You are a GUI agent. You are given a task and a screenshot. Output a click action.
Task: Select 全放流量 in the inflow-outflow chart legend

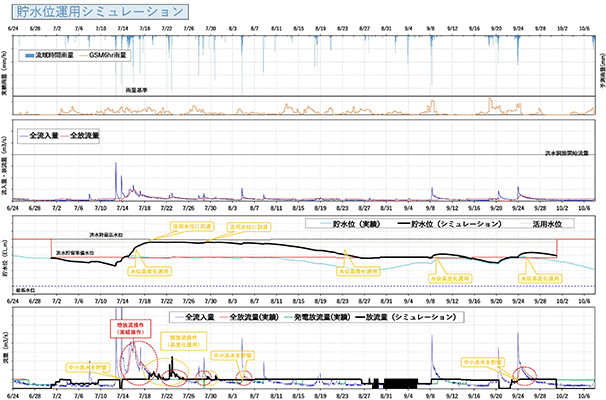pyautogui.click(x=80, y=136)
